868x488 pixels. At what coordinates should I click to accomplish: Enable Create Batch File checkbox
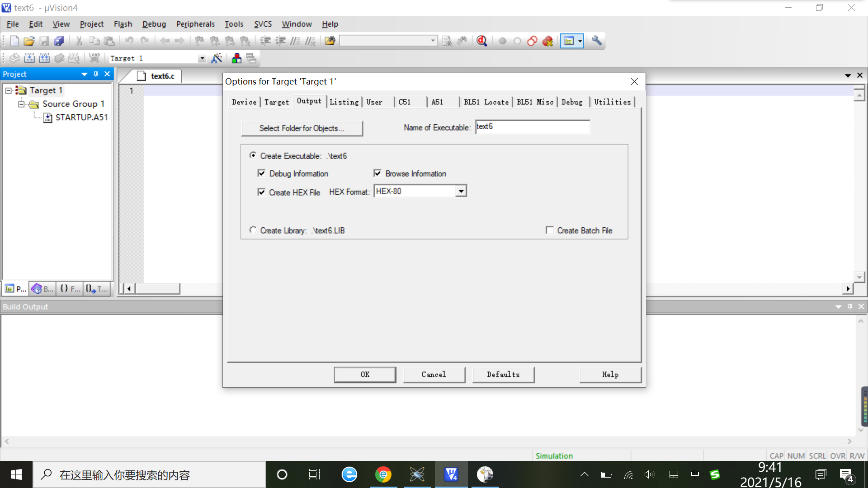click(x=550, y=230)
